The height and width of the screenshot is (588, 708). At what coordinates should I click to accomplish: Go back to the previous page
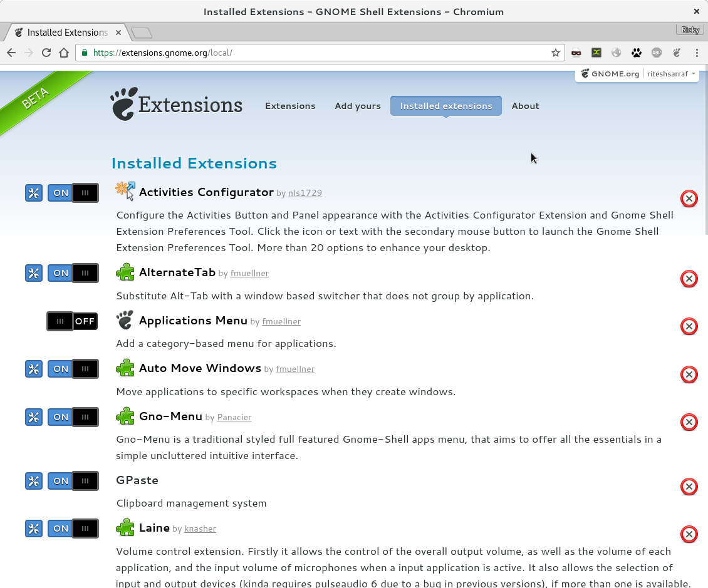(11, 53)
